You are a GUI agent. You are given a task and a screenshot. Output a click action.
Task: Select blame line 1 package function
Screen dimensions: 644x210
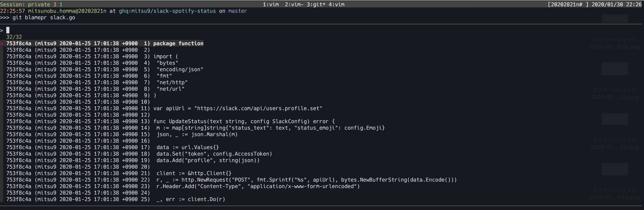coord(105,43)
